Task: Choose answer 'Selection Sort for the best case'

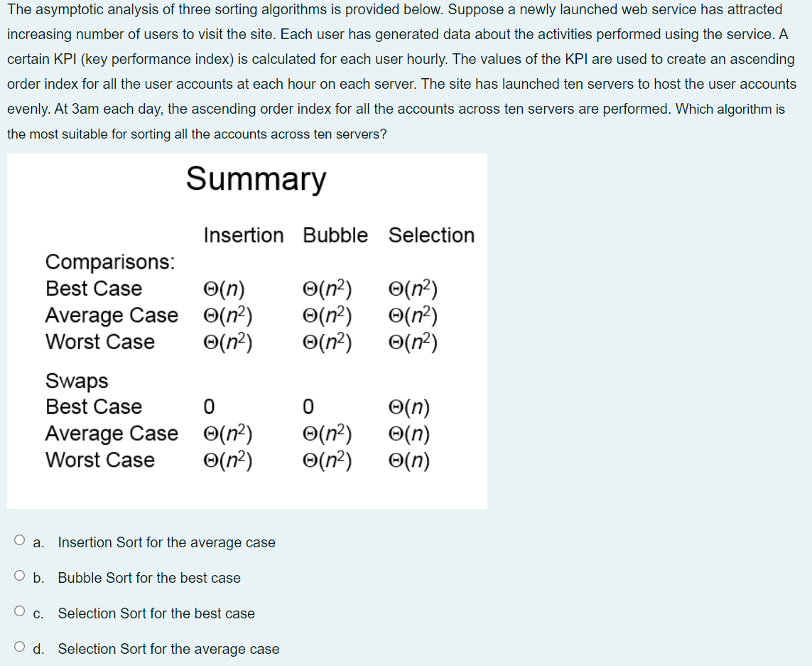Action: pos(156,613)
